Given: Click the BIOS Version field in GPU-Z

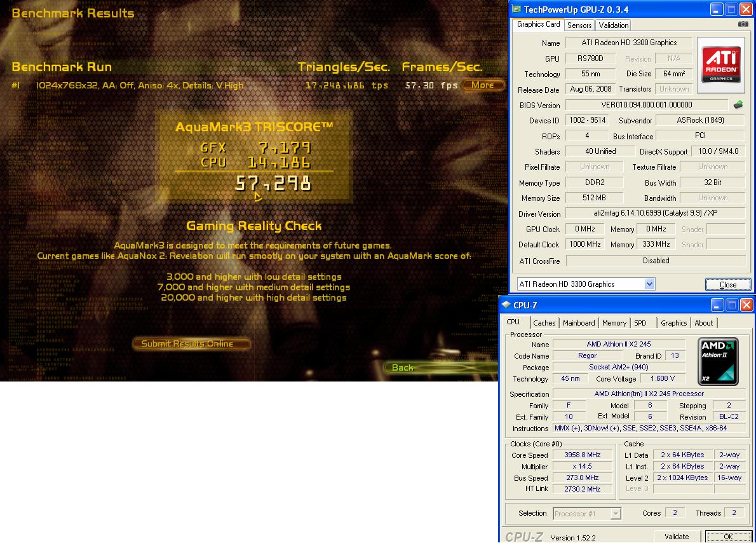Looking at the screenshot, I should point(647,105).
